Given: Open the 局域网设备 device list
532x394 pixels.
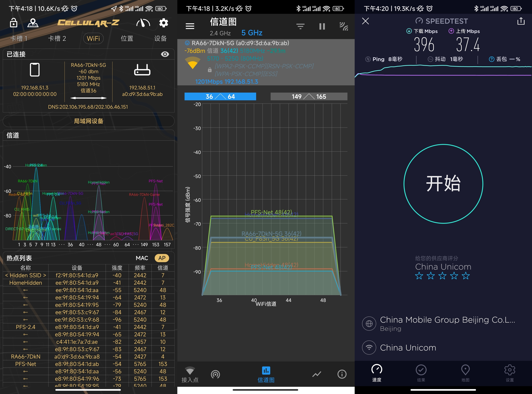Looking at the screenshot, I should [89, 121].
